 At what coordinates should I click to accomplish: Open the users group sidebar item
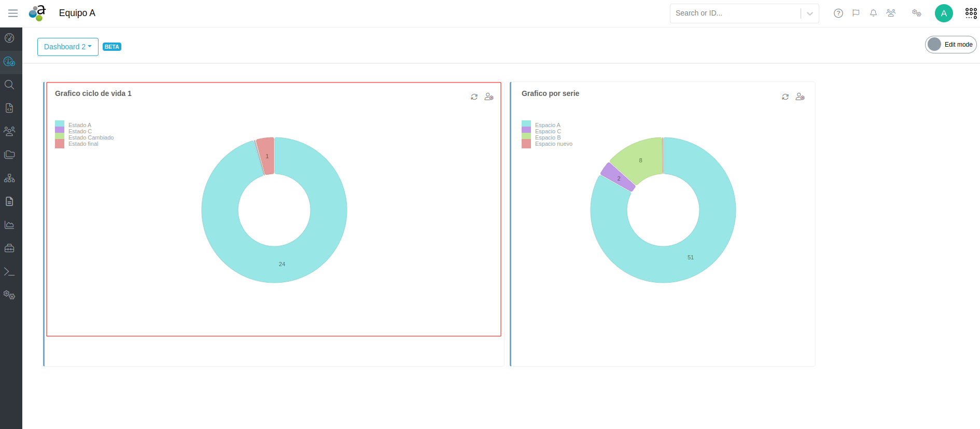(x=9, y=131)
